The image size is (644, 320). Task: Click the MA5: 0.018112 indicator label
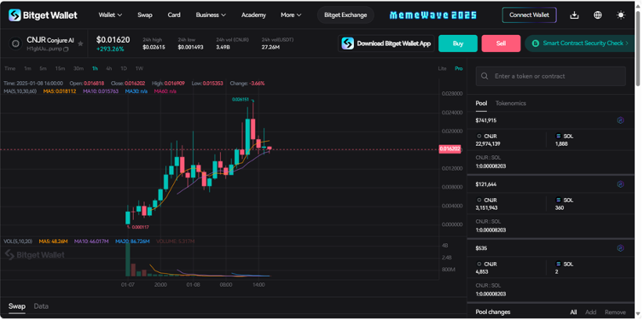point(60,91)
